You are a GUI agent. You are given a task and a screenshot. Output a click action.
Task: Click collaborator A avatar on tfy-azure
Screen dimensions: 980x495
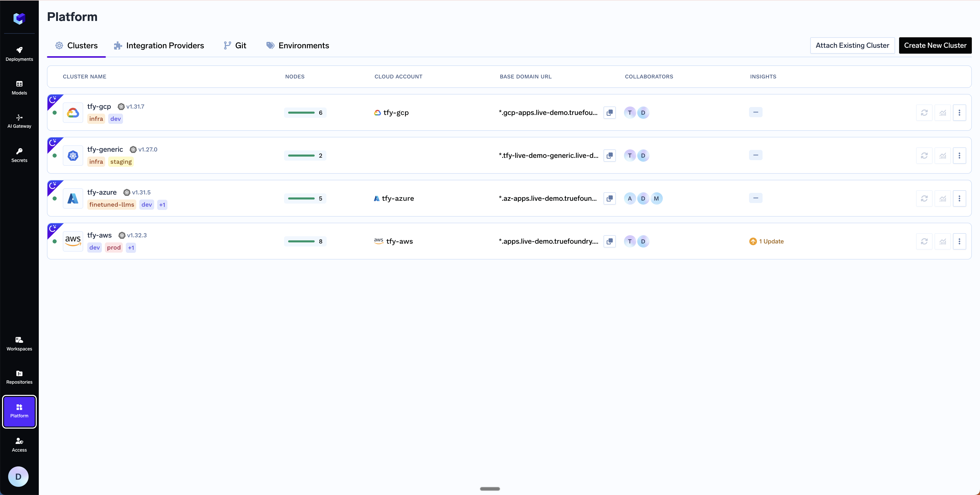[630, 198]
